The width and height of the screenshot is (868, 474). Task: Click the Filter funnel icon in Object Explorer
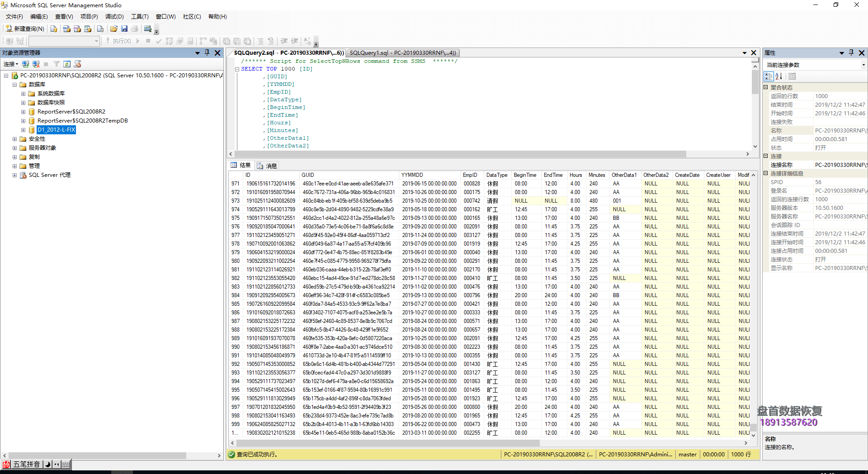[57, 64]
